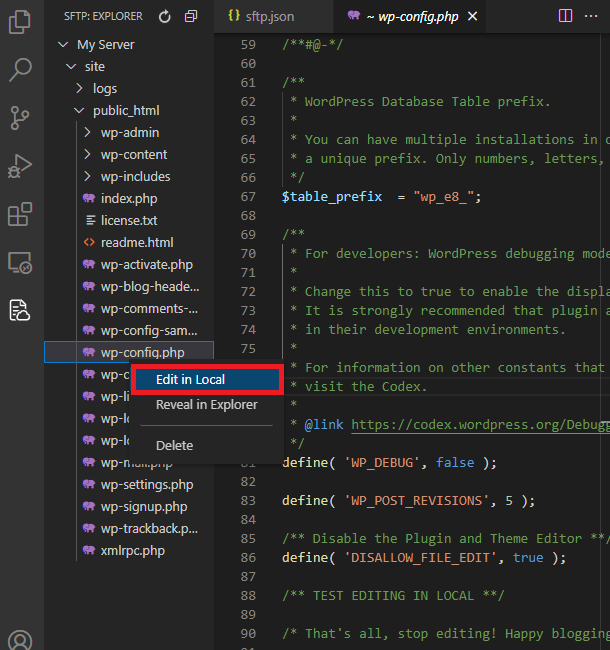This screenshot has height=650, width=610.
Task: Choose Reveal in Explorer menu entry
Action: [206, 405]
